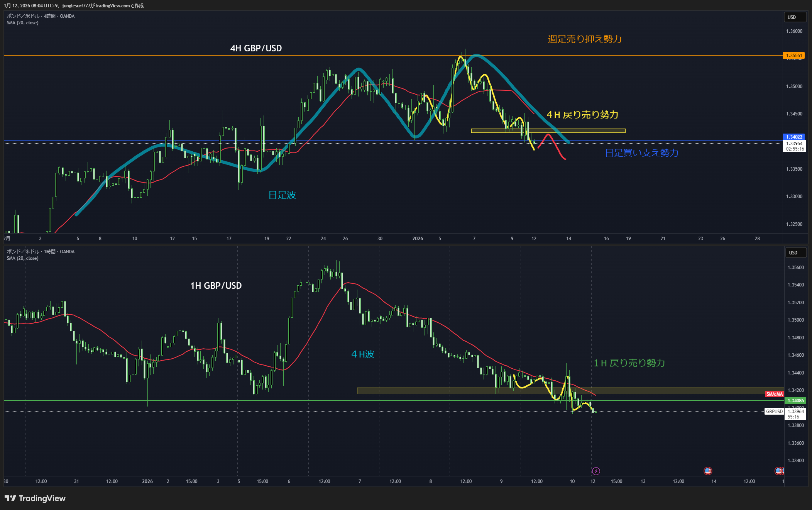Click the purple lightning event icon
This screenshot has width=812, height=510.
coord(596,471)
